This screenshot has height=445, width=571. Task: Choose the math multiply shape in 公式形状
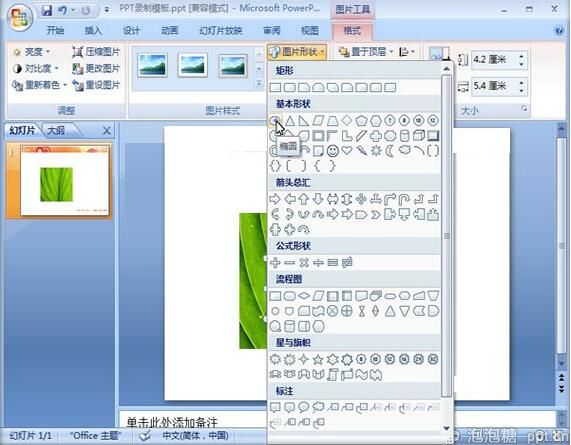point(304,262)
